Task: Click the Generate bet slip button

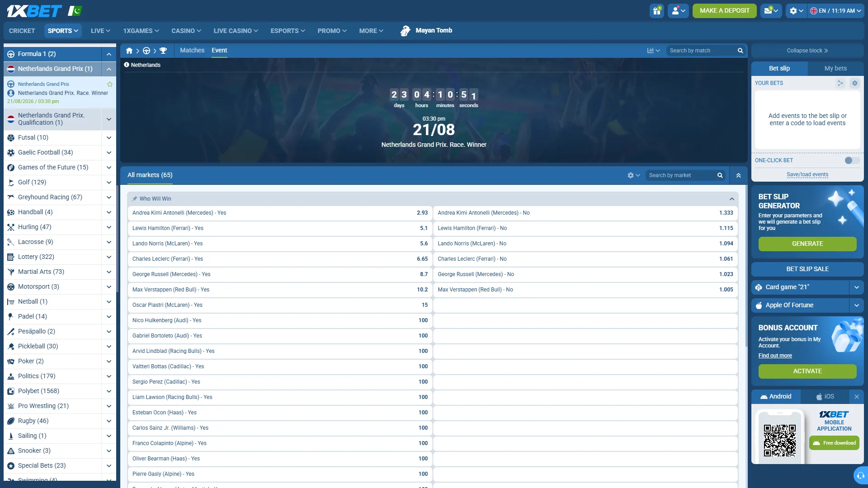Action: click(807, 244)
